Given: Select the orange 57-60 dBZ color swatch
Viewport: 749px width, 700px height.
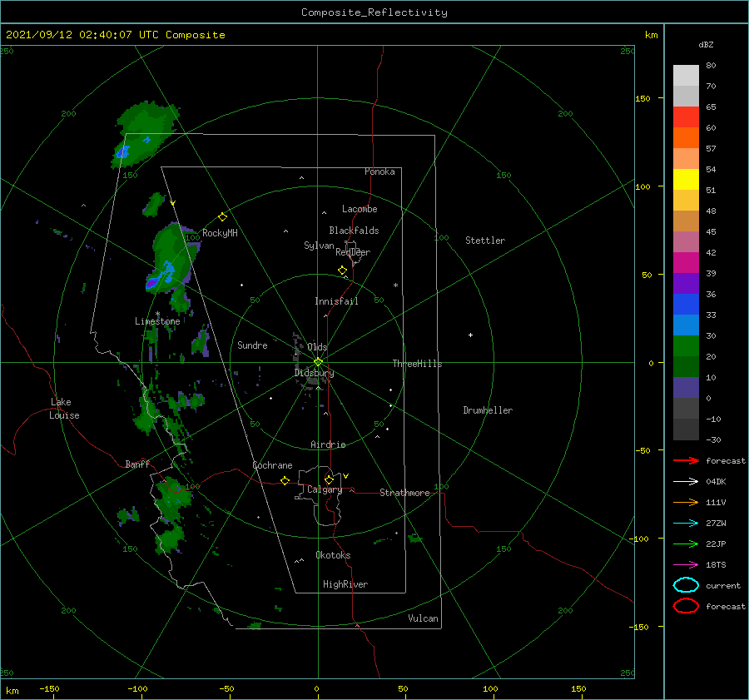Looking at the screenshot, I should pyautogui.click(x=686, y=137).
